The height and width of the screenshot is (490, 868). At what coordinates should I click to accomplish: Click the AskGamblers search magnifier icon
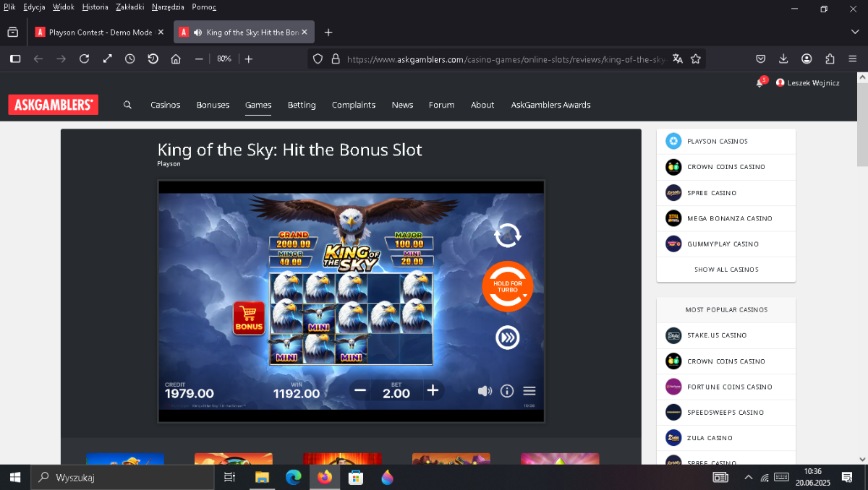pyautogui.click(x=127, y=105)
